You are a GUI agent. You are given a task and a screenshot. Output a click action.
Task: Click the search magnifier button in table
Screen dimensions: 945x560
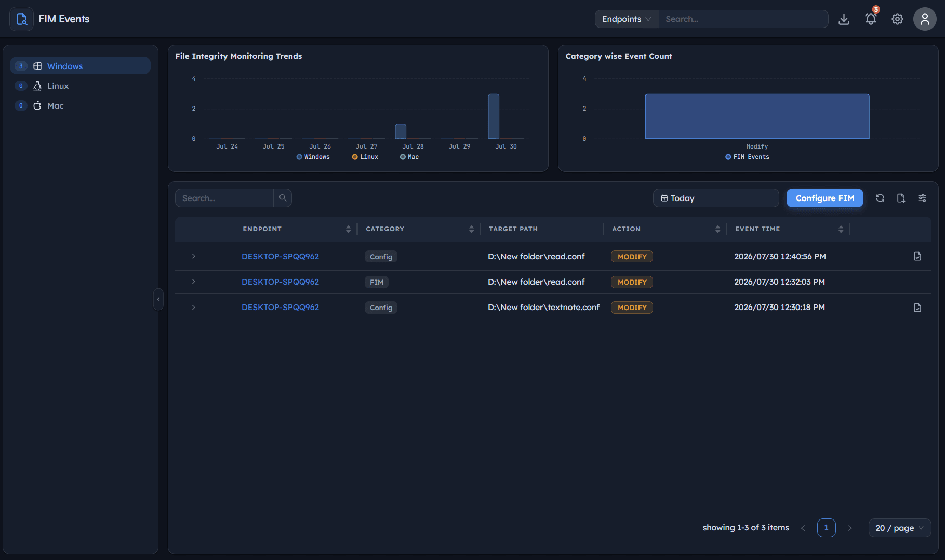(x=283, y=198)
